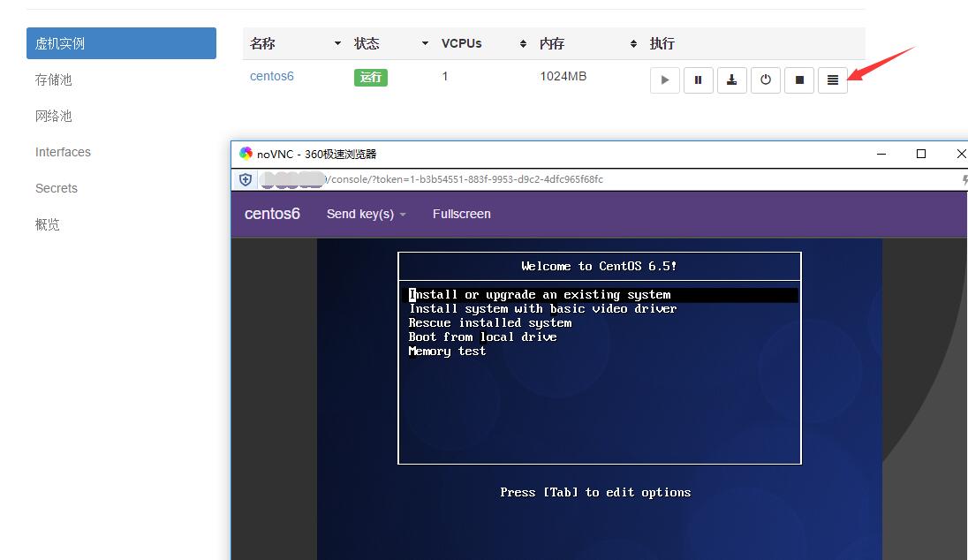The image size is (968, 560).
Task: Select 'Memory test' boot option
Action: pyautogui.click(x=447, y=352)
